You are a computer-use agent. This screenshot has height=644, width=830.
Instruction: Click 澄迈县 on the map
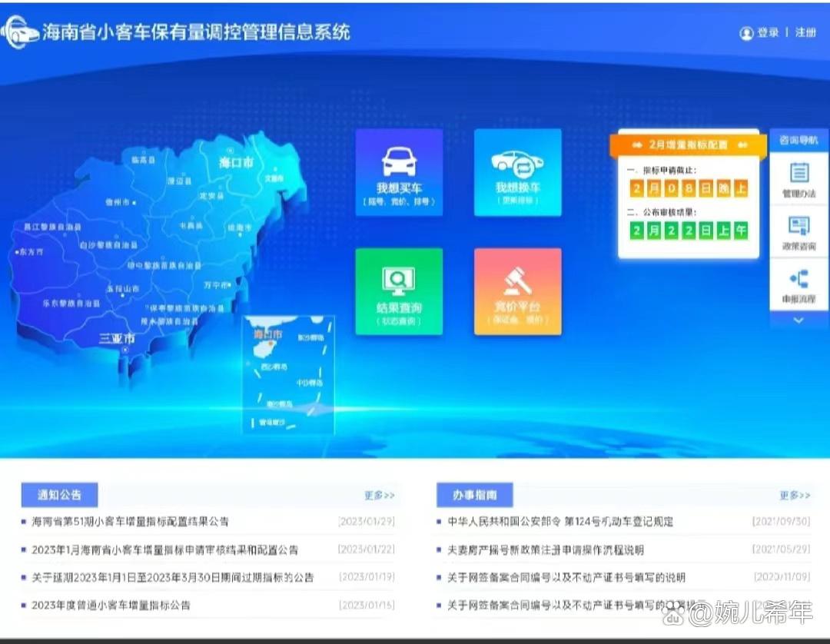click(179, 181)
